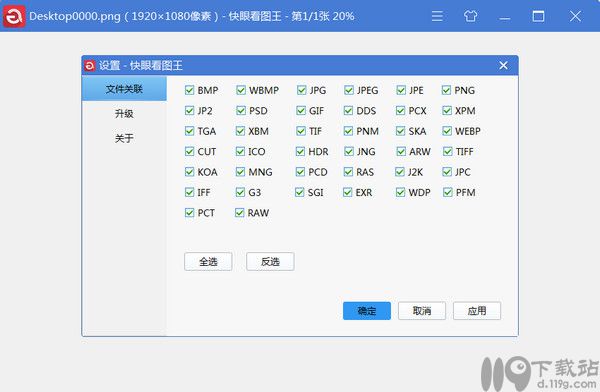Toggle the CUT checkbox
This screenshot has width=600, height=392.
(189, 151)
